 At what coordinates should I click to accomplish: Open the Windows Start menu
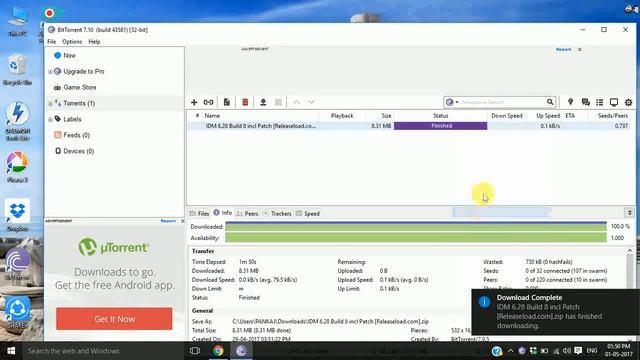point(11,351)
